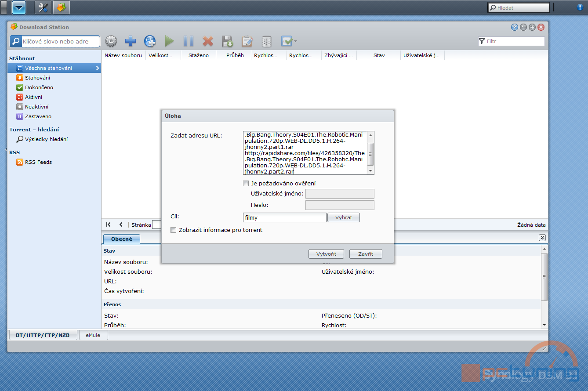Screen dimensions: 588x391
Task: Switch to the eMule tab
Action: (93, 335)
